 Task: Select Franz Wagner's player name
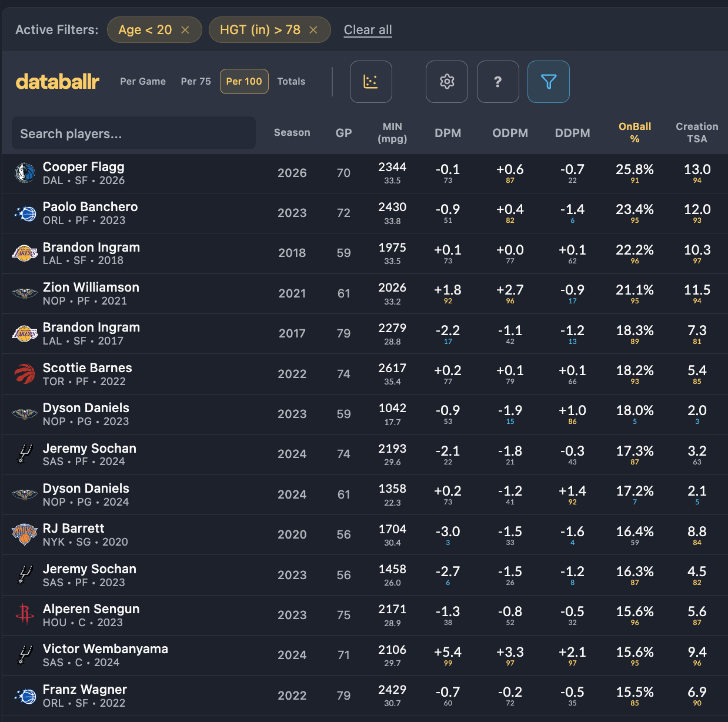[x=85, y=690]
